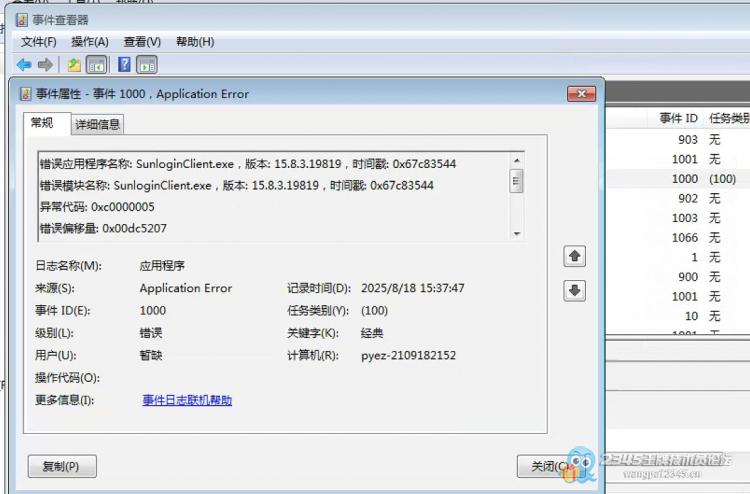Click the 错误偏移量 0x00dc5207 line
The image size is (750, 494).
[x=103, y=228]
